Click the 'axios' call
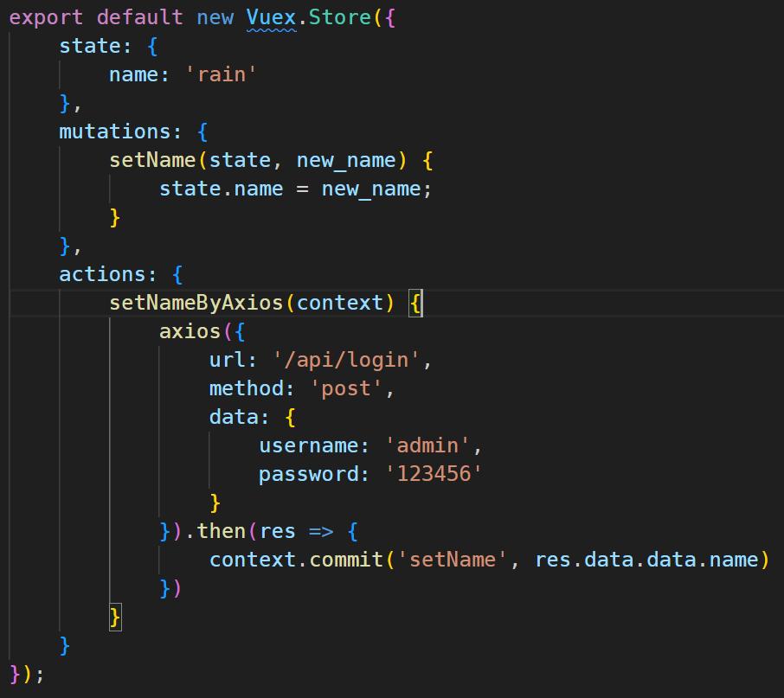The height and width of the screenshot is (698, 784). pyautogui.click(x=190, y=331)
